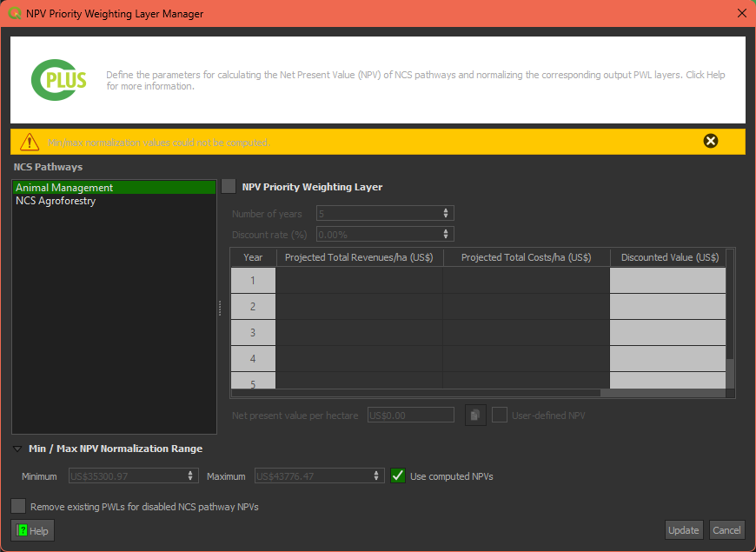This screenshot has width=756, height=552.
Task: Click the warning triangle icon
Action: tap(30, 142)
